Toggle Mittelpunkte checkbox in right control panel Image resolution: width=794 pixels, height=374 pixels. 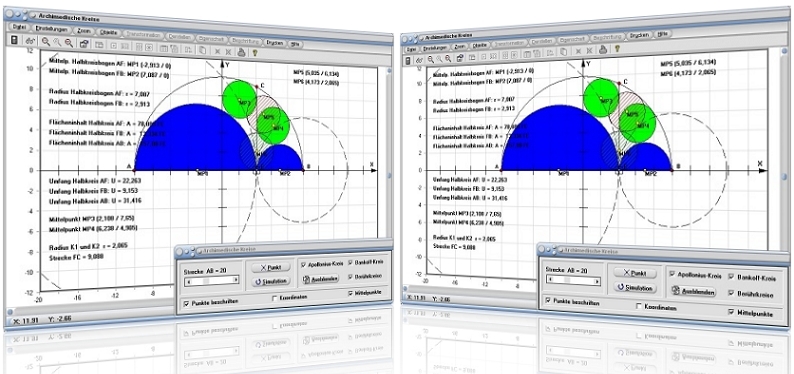[x=731, y=311]
